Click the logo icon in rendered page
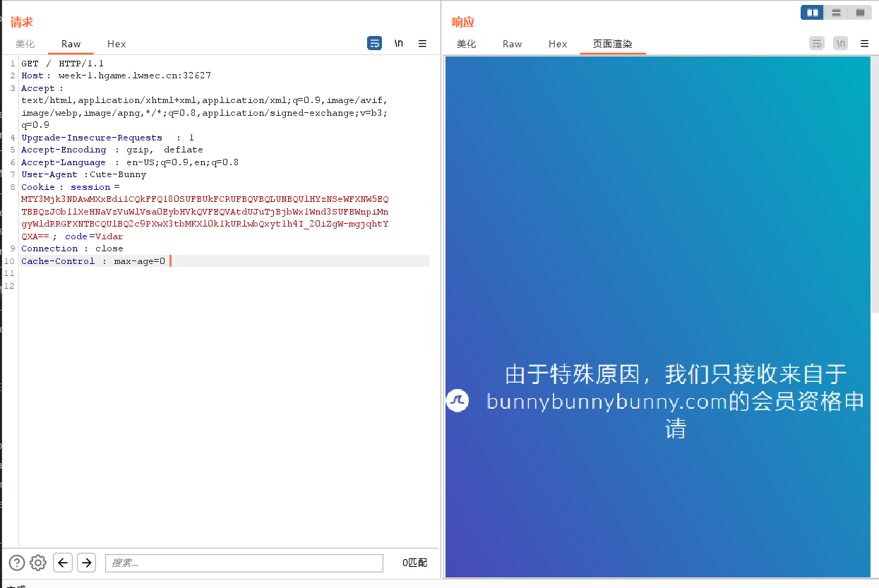879x588 pixels. [458, 401]
